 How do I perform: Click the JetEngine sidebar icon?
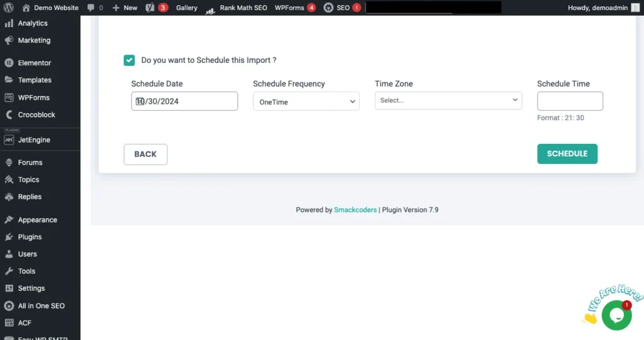(x=9, y=140)
